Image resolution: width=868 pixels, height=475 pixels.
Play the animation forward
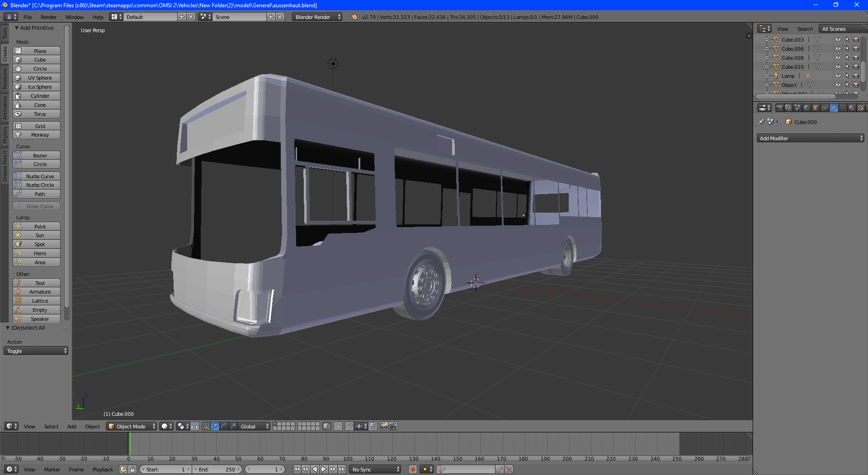[324, 469]
